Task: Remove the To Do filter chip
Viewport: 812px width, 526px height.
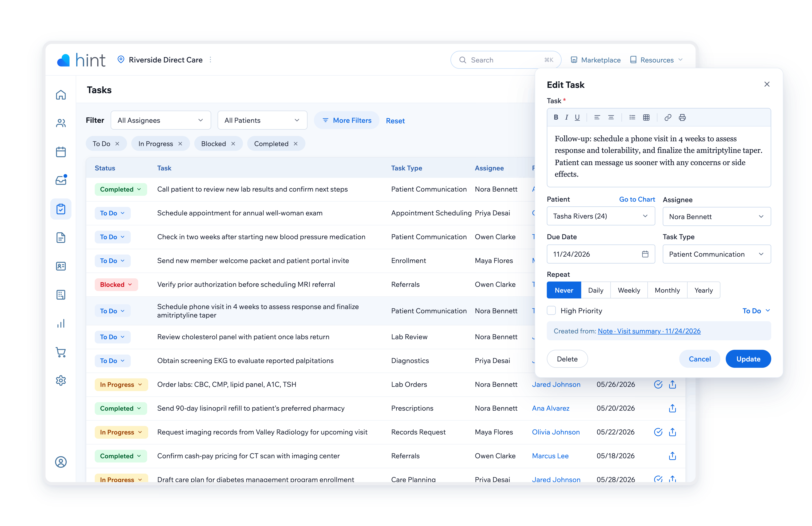Action: coord(117,144)
